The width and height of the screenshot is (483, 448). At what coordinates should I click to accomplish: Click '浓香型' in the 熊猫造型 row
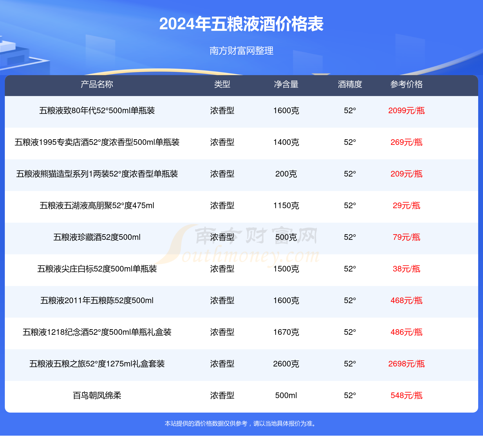pyautogui.click(x=222, y=174)
